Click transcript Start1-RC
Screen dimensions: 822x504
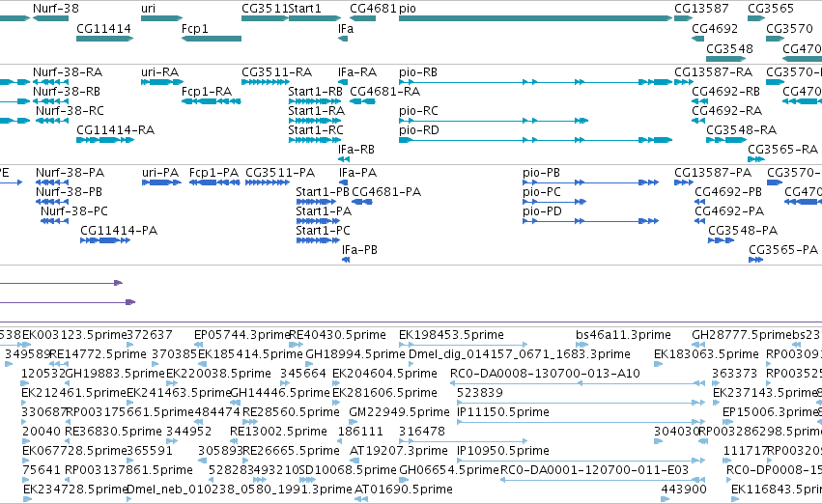tap(316, 130)
